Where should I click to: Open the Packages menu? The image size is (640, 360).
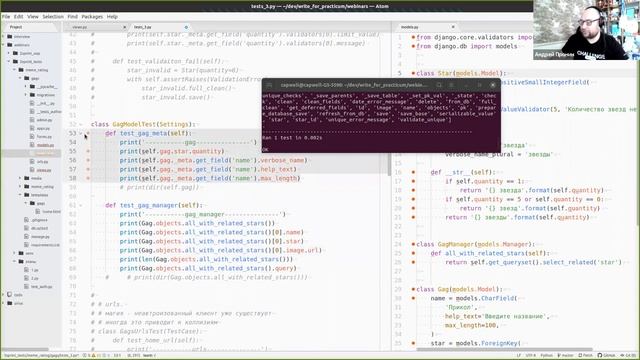[x=92, y=17]
